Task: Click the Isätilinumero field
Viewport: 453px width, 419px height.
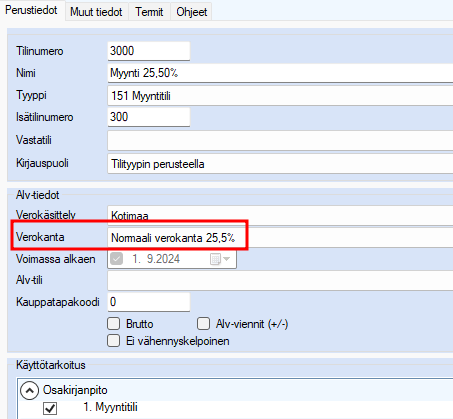Action: click(149, 117)
